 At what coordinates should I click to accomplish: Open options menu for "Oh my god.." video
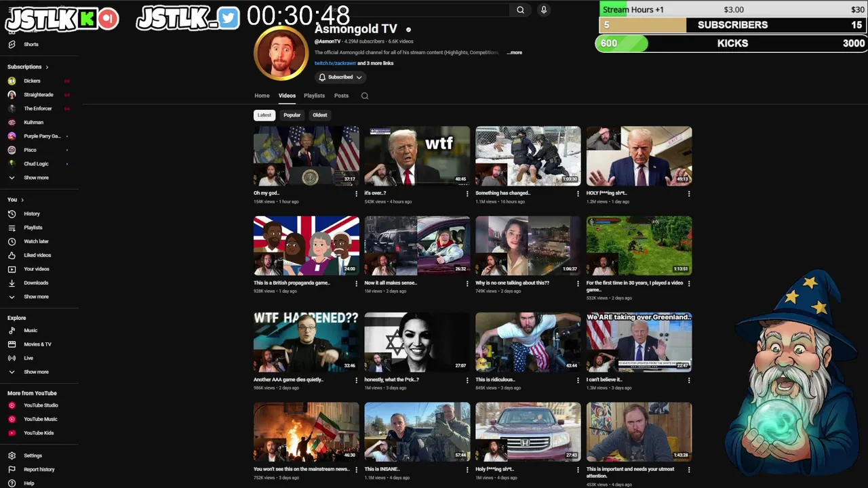356,194
